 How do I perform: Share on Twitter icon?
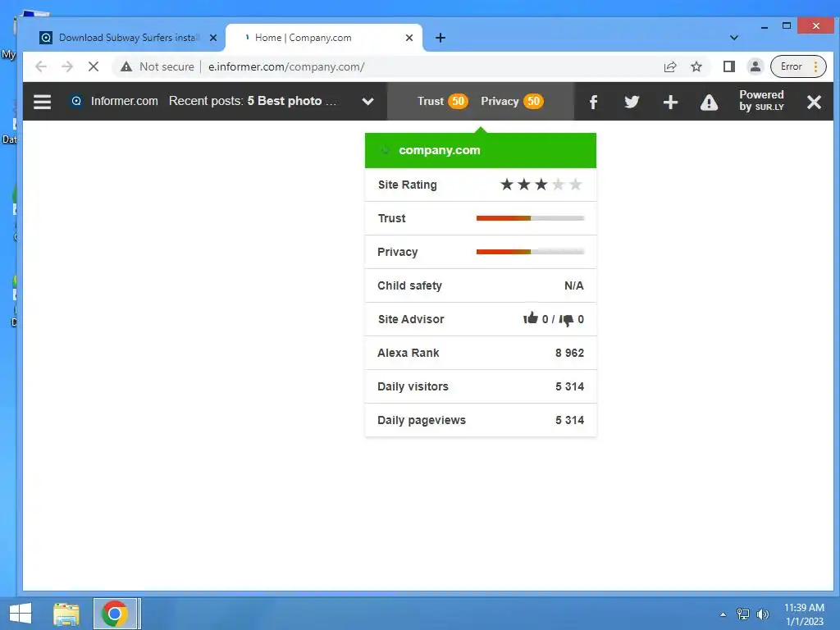632,102
